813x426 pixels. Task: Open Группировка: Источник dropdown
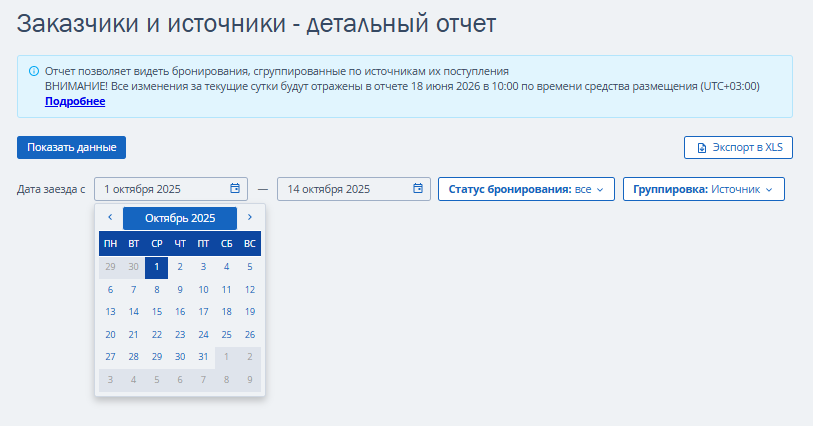(704, 189)
